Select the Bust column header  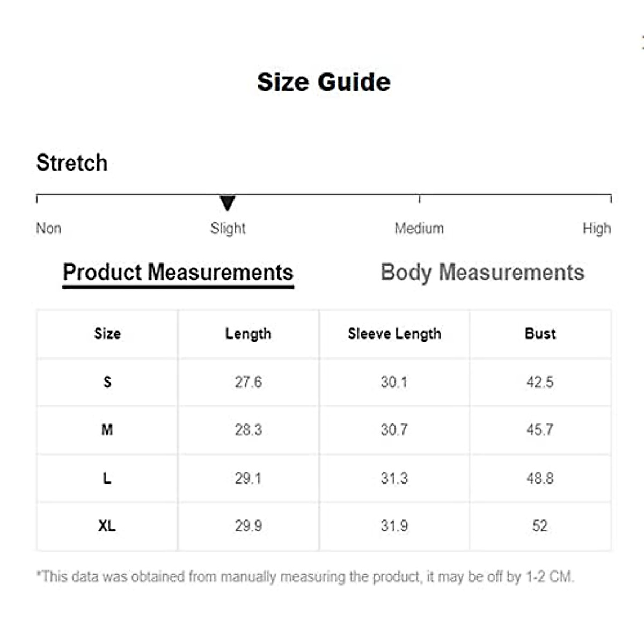click(x=540, y=334)
